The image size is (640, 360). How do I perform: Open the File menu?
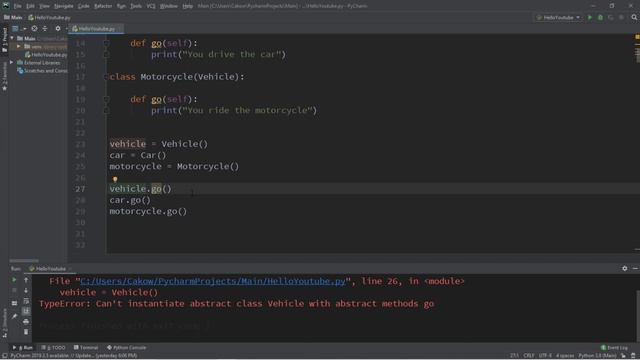click(17, 6)
